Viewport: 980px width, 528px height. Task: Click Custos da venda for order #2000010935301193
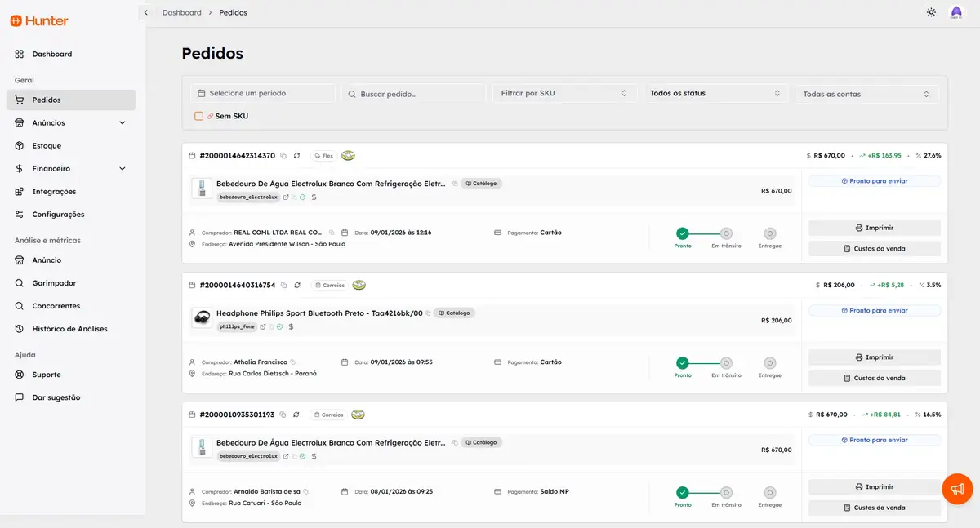[875, 508]
